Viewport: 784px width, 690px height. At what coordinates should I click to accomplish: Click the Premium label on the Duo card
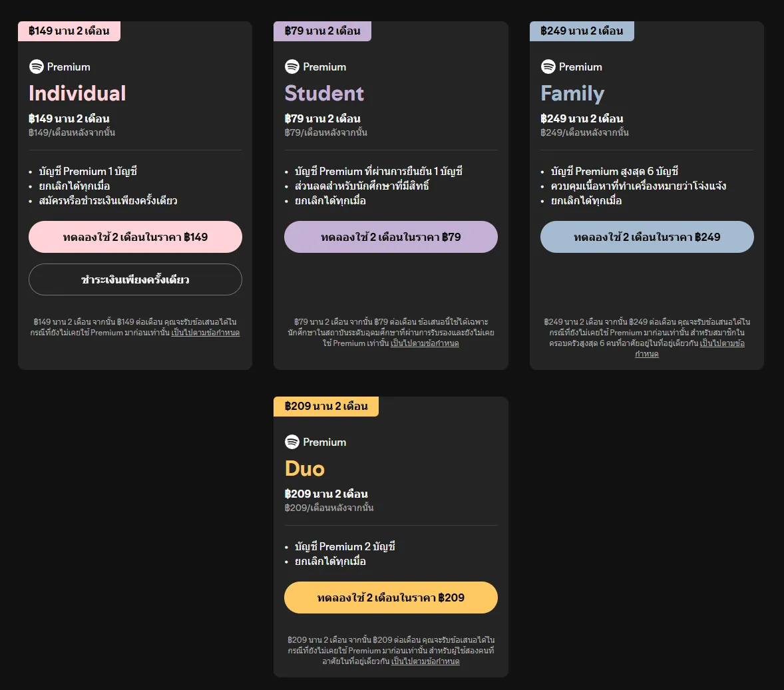pos(325,442)
